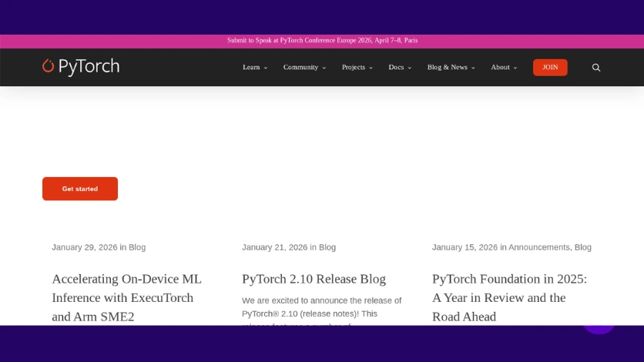Open the Blog & News nav item
This screenshot has height=362, width=644.
[448, 67]
